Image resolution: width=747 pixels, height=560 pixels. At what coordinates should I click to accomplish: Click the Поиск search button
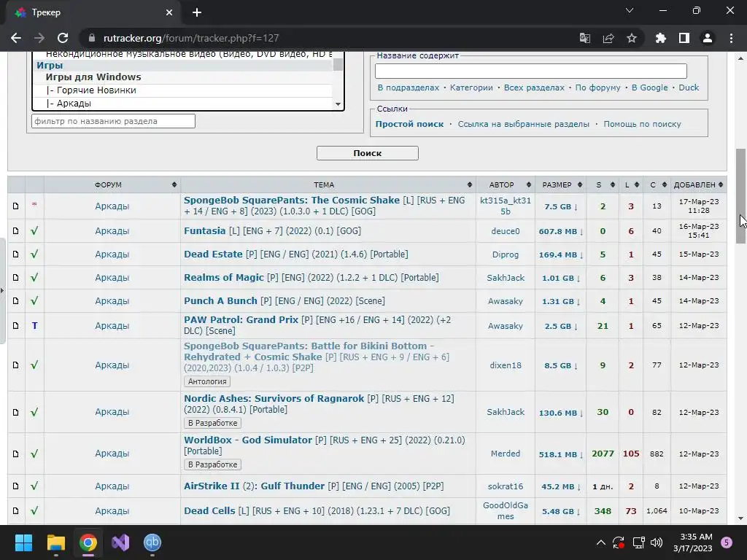(368, 153)
